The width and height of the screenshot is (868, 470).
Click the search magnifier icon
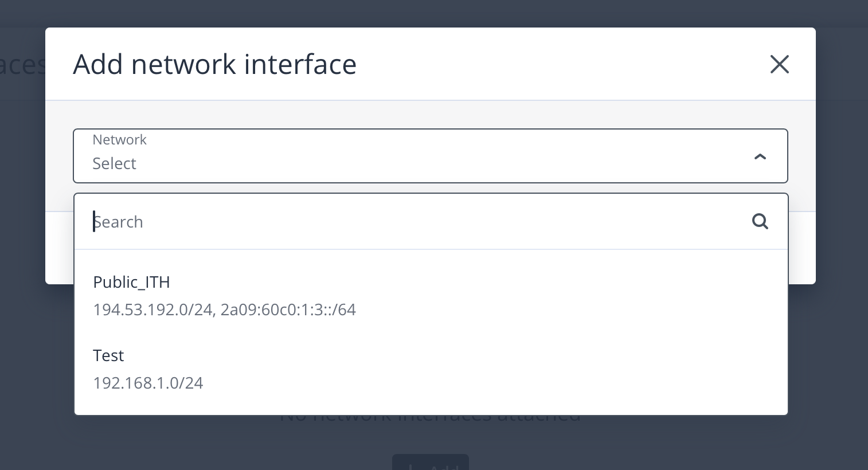(760, 221)
